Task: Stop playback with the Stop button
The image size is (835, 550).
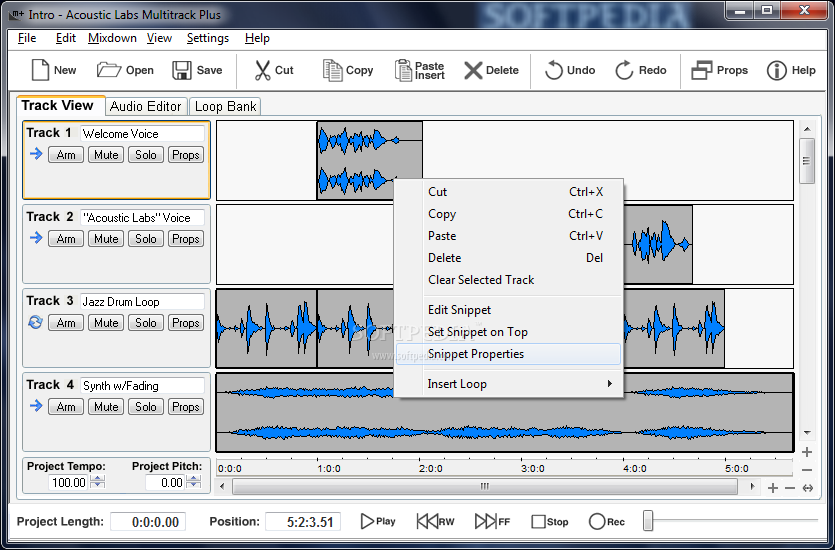Action: click(x=550, y=522)
